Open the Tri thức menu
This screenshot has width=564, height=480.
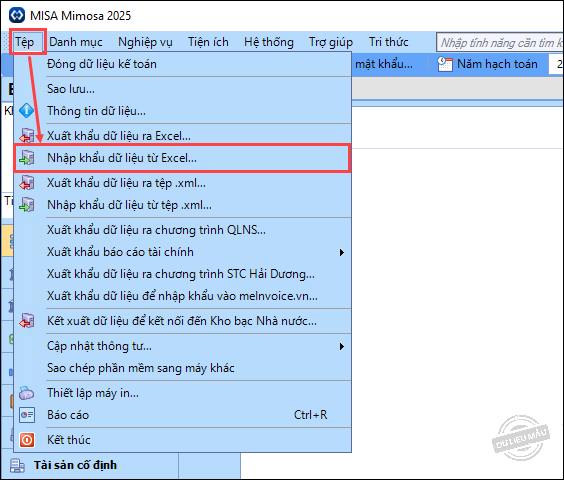tap(388, 42)
